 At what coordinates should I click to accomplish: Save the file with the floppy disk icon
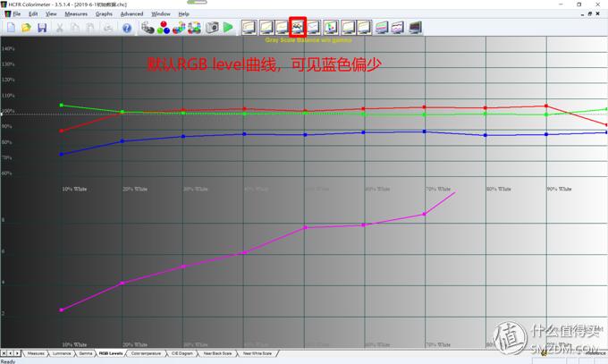pyautogui.click(x=42, y=28)
